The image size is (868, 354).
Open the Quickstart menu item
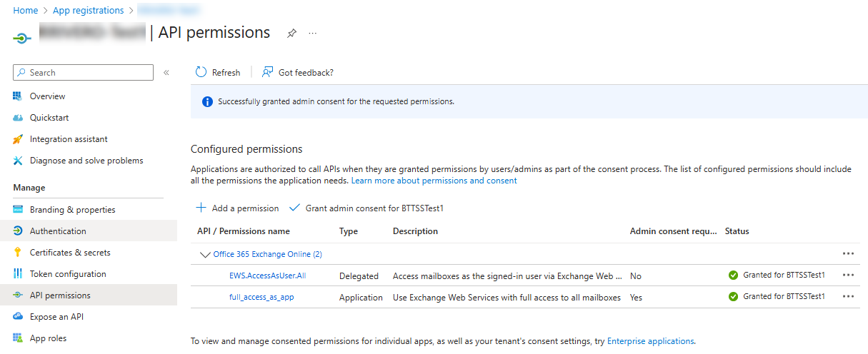click(x=49, y=118)
